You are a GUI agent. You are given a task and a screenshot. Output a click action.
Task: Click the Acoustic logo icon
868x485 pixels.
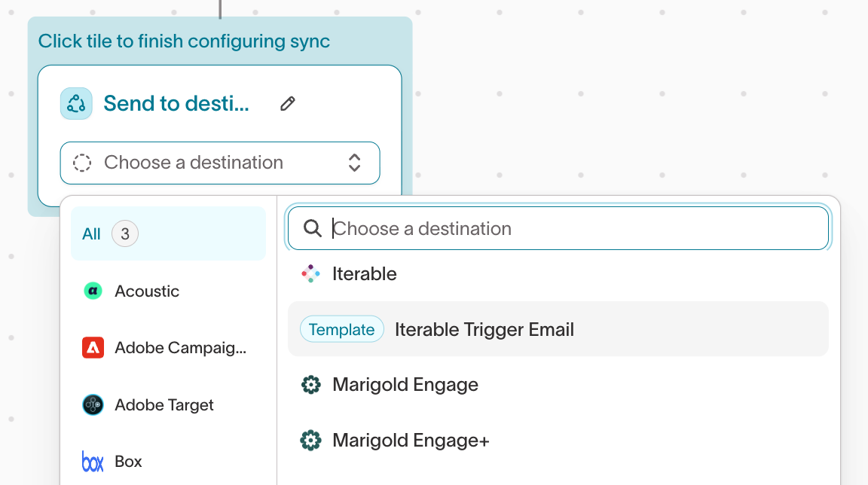[x=93, y=291]
